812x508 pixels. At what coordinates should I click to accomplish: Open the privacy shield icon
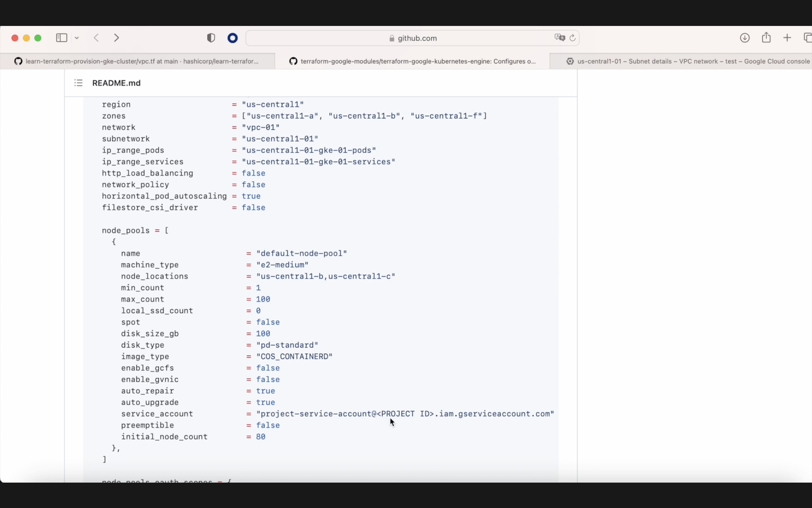[x=211, y=38]
